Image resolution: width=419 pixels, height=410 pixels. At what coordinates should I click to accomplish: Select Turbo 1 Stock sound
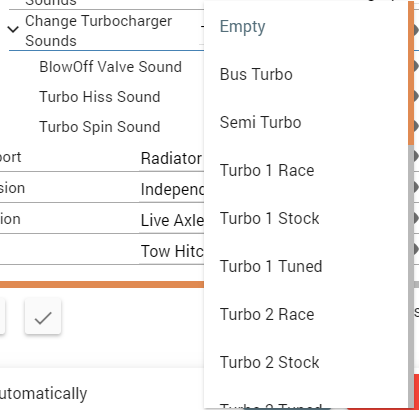tap(306, 218)
